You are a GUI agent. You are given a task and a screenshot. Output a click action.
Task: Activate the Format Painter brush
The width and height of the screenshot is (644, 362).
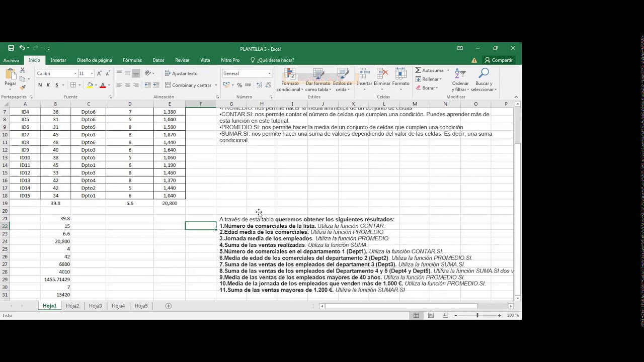(22, 87)
